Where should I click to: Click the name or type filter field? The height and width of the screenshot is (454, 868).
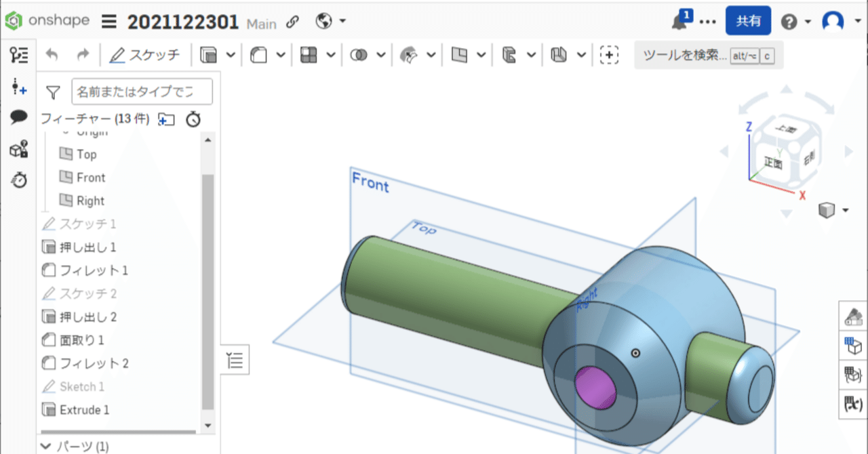[x=142, y=91]
